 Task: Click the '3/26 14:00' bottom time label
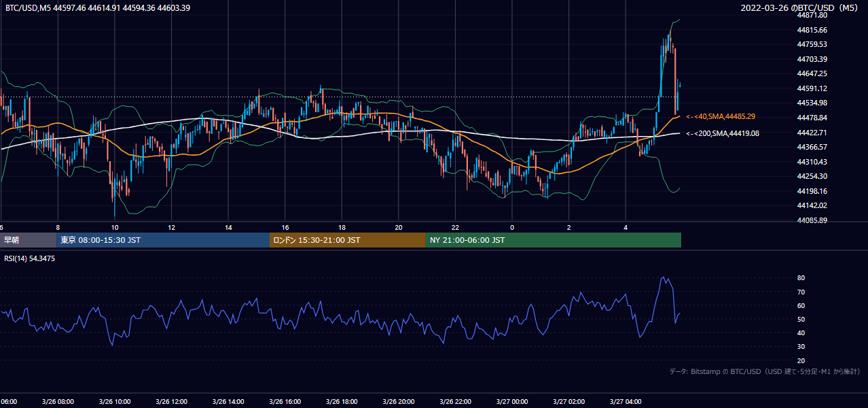228,402
